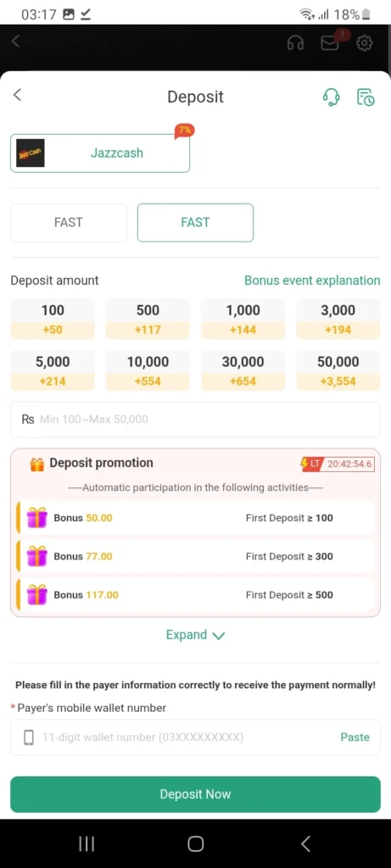Choose the 1,000 +144 deposit amount
This screenshot has width=391, height=868.
(x=243, y=319)
